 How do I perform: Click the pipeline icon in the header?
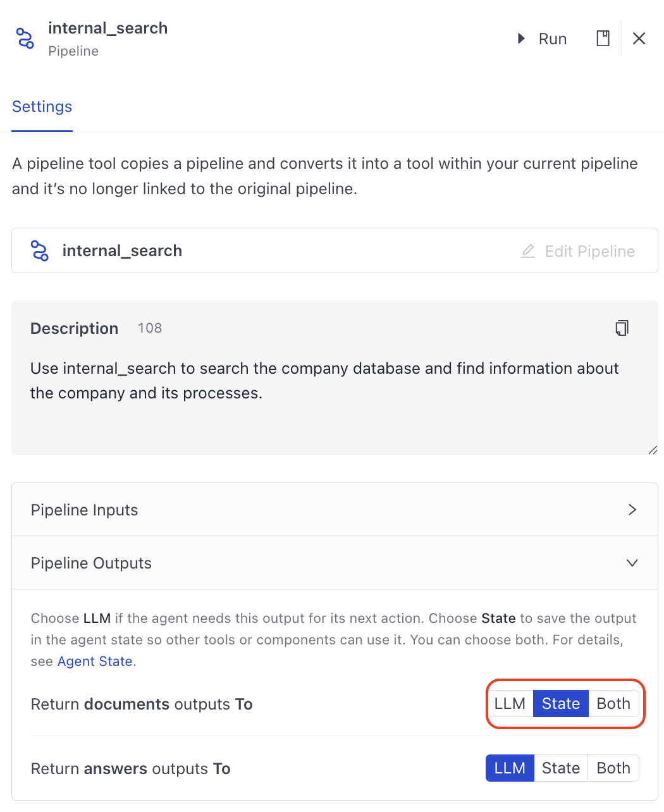[x=25, y=39]
